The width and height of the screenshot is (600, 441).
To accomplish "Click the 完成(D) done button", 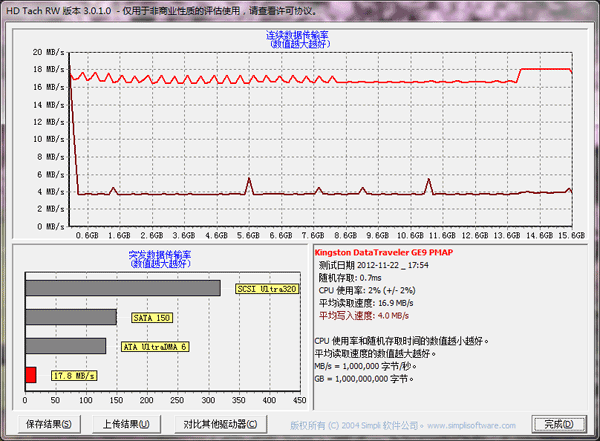I will 552,424.
